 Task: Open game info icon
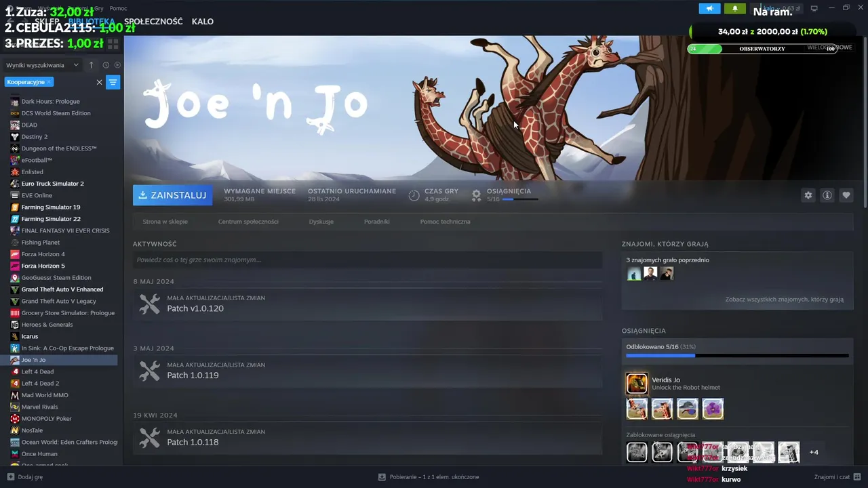827,195
